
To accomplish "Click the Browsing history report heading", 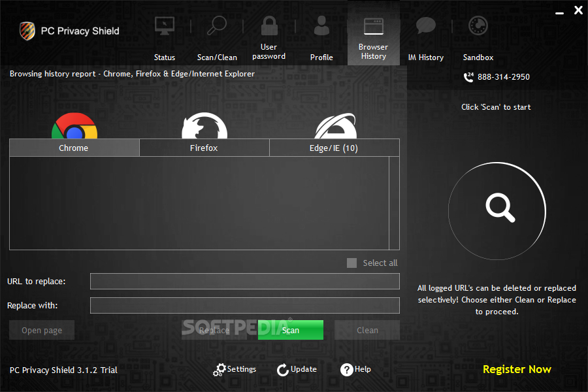I will 132,74.
